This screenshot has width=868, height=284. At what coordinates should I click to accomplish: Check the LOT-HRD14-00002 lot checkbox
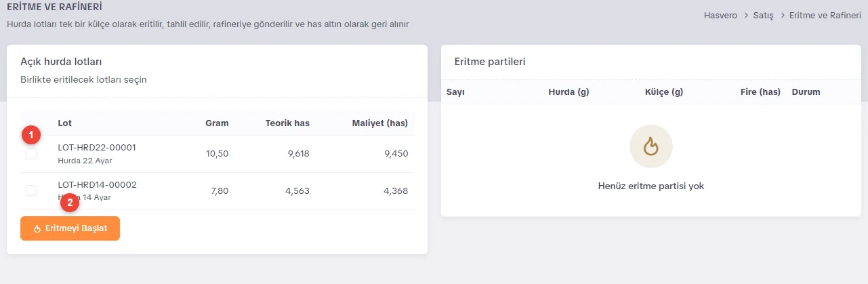pos(31,190)
